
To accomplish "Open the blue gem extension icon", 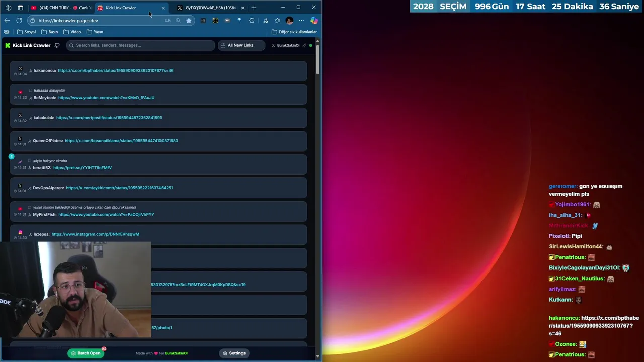I will pyautogui.click(x=239, y=21).
